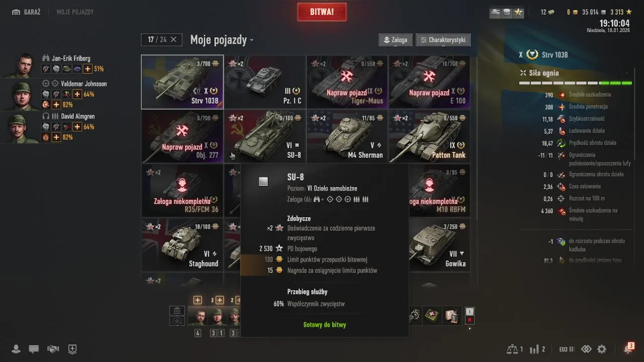Viewport: 644px width, 362px height.
Task: Toggle the silver coins filter button
Action: (x=507, y=12)
